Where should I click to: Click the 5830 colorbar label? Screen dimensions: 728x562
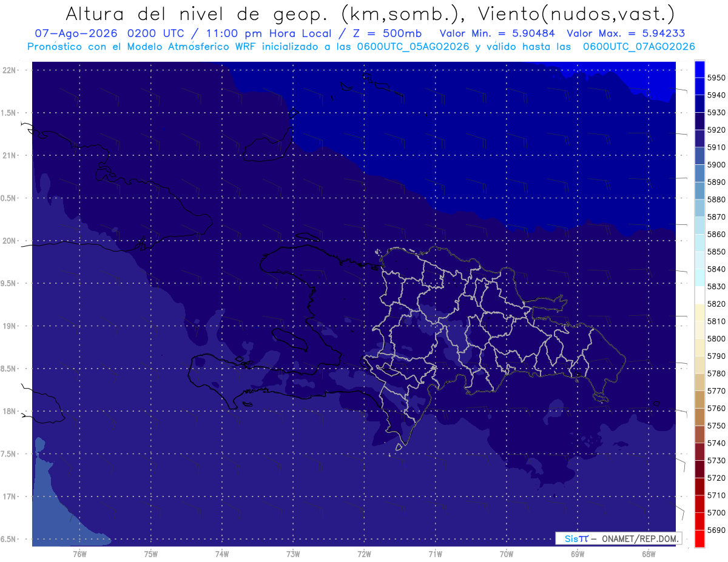tap(716, 286)
